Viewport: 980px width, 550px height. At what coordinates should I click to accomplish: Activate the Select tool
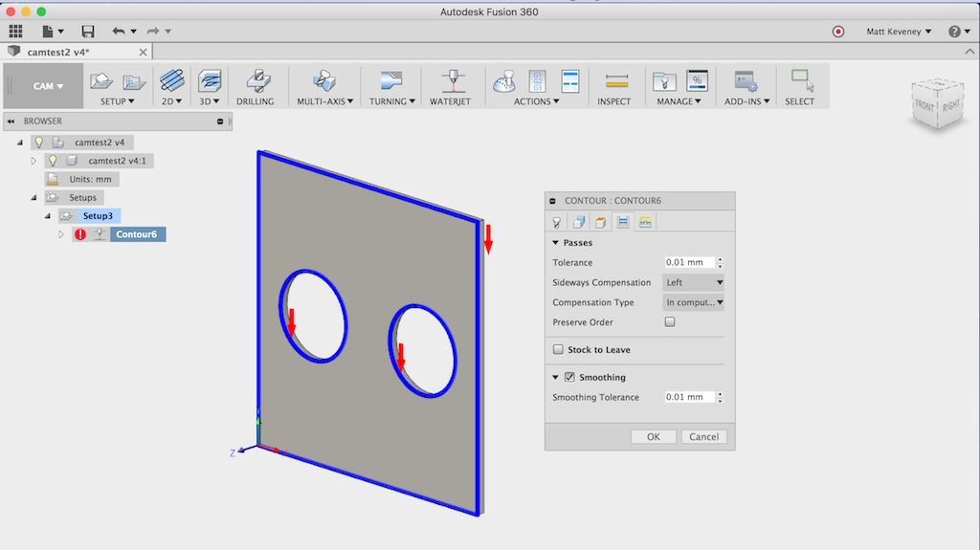point(799,87)
